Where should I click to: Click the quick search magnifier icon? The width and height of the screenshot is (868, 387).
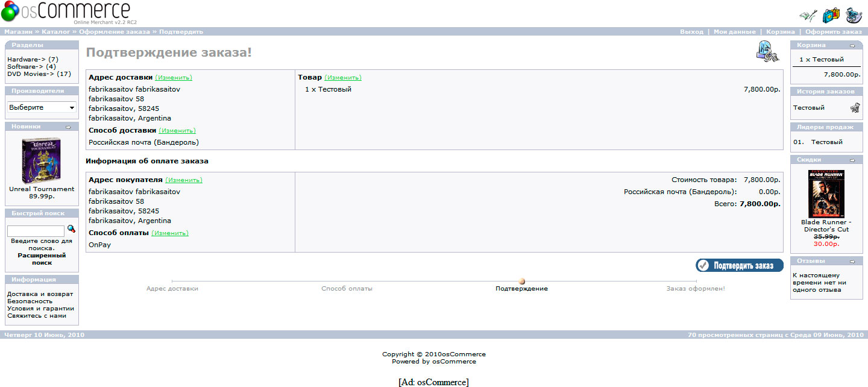coord(71,229)
